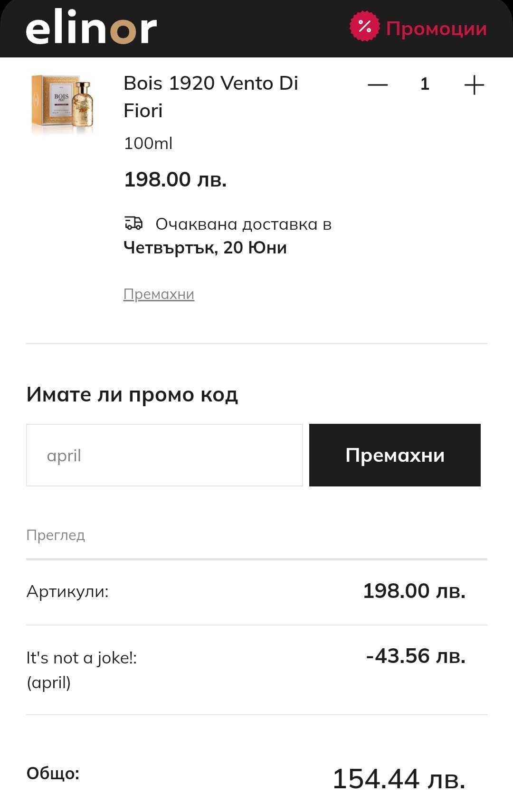Click the quantity value 1

425,84
